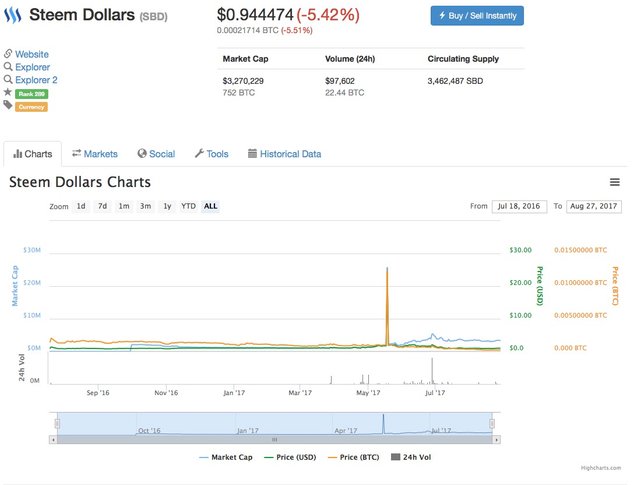The height and width of the screenshot is (485, 640).
Task: Click the tag icon beside the Currency badge
Action: coord(8,105)
